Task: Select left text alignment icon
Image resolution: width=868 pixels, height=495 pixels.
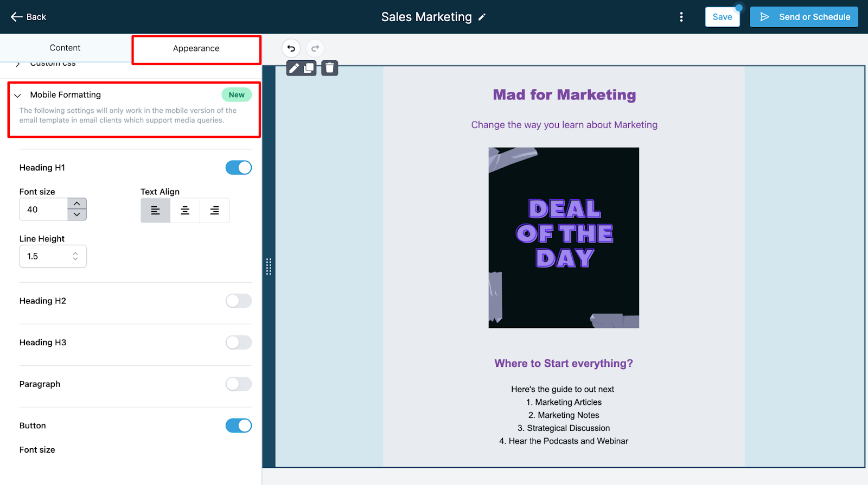Action: pyautogui.click(x=156, y=210)
